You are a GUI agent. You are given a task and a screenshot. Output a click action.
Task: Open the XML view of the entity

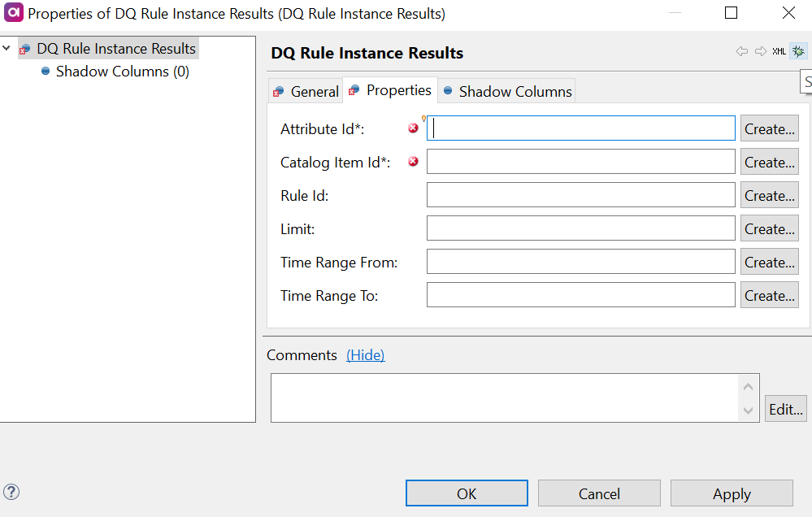pos(779,50)
